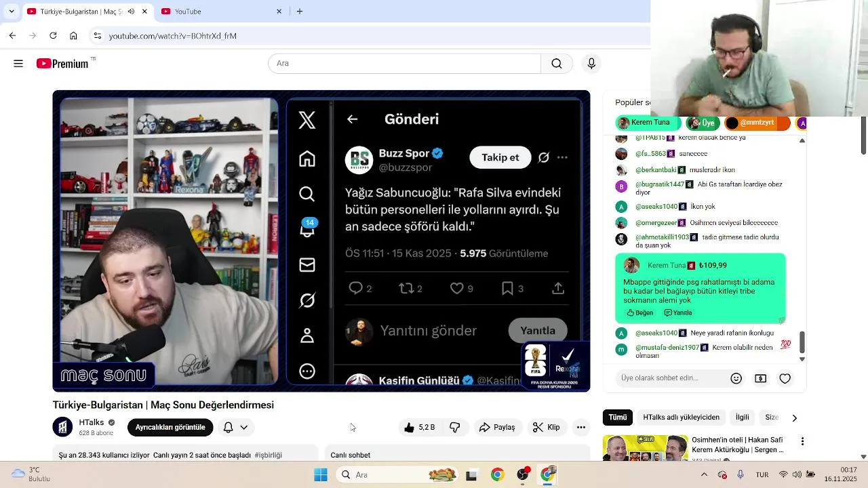Click the #işbirliği hashtag

pos(269,455)
